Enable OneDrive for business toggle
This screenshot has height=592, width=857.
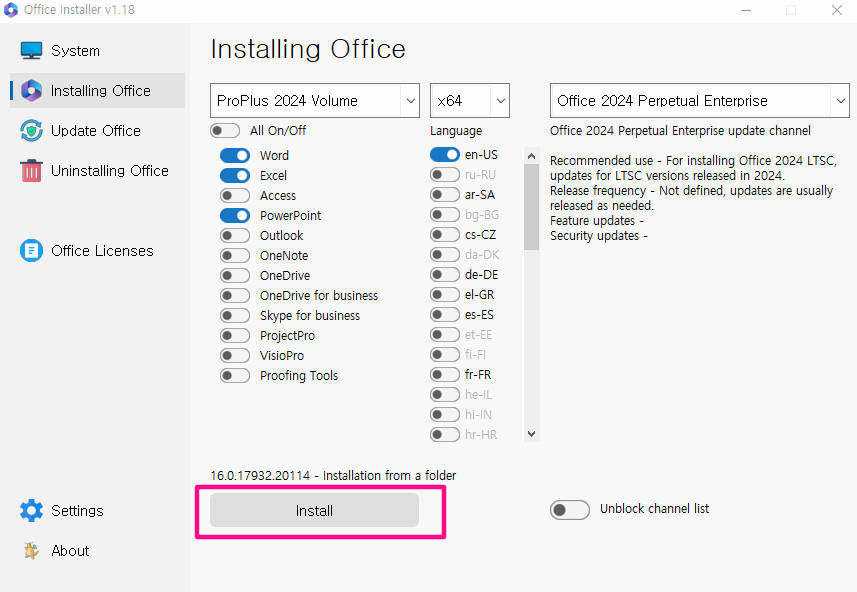[235, 296]
